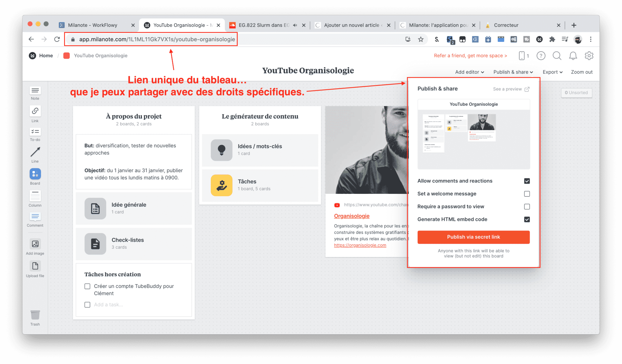
Task: Click Refer a friend, get more space
Action: point(470,56)
